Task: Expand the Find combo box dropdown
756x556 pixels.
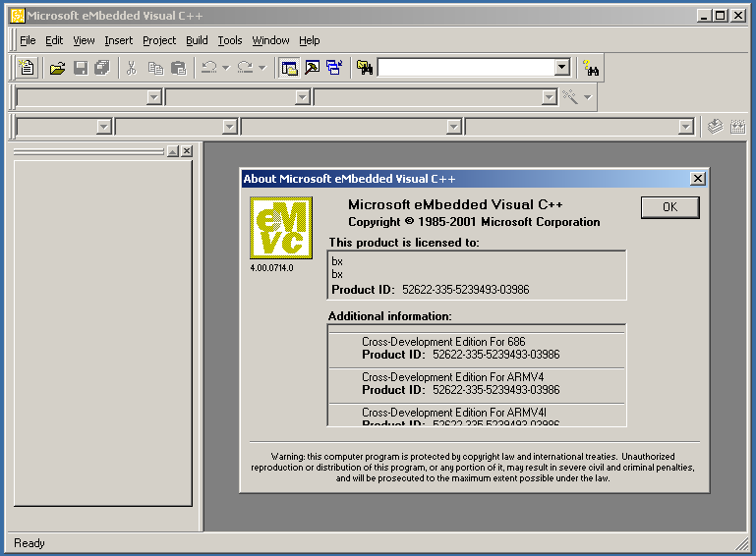Action: tap(561, 68)
